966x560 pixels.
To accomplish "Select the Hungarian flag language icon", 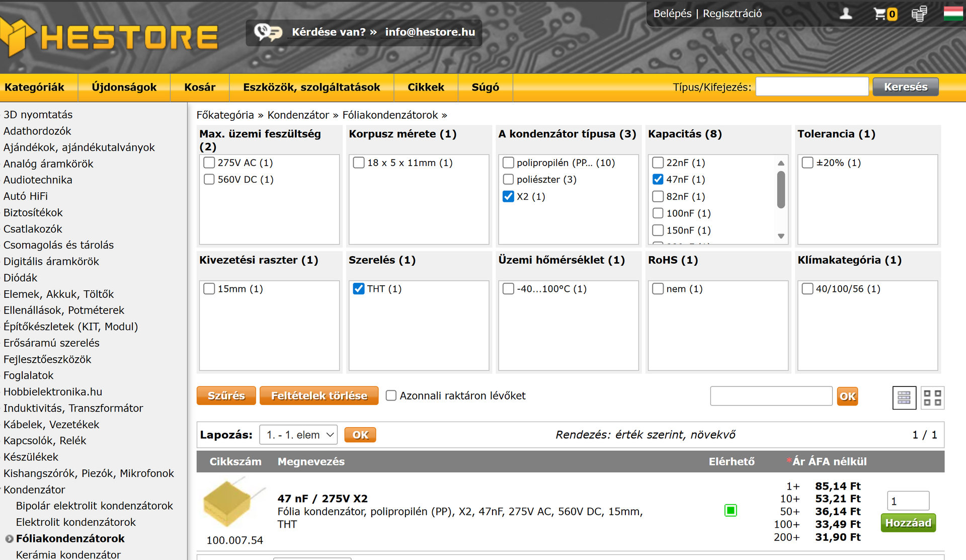I will (953, 13).
